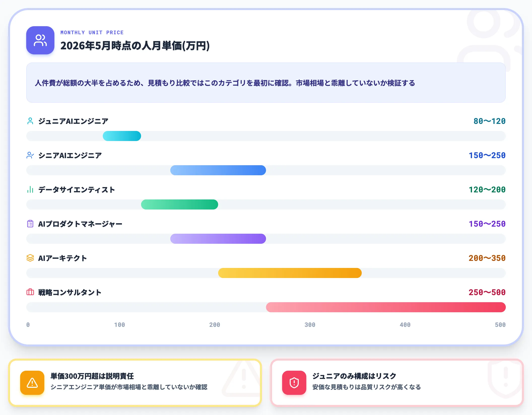Click the シニアAIエンジニア user-check icon
The width and height of the screenshot is (532, 415).
tap(30, 155)
